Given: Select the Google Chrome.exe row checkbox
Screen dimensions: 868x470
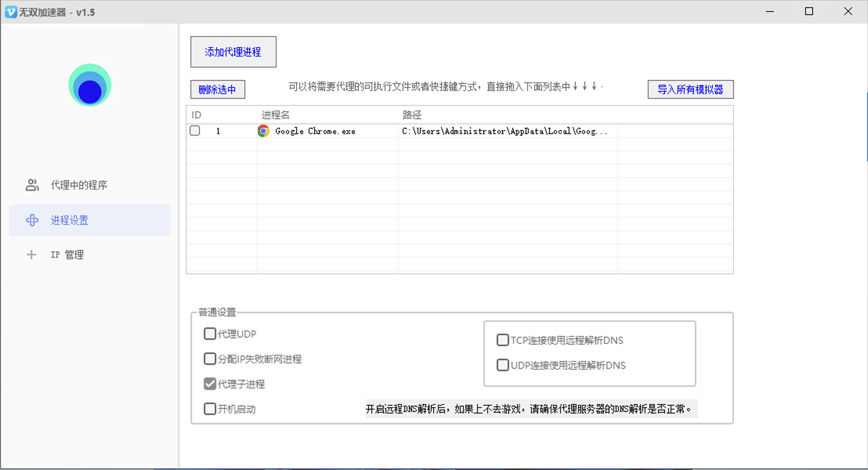Looking at the screenshot, I should (x=195, y=130).
